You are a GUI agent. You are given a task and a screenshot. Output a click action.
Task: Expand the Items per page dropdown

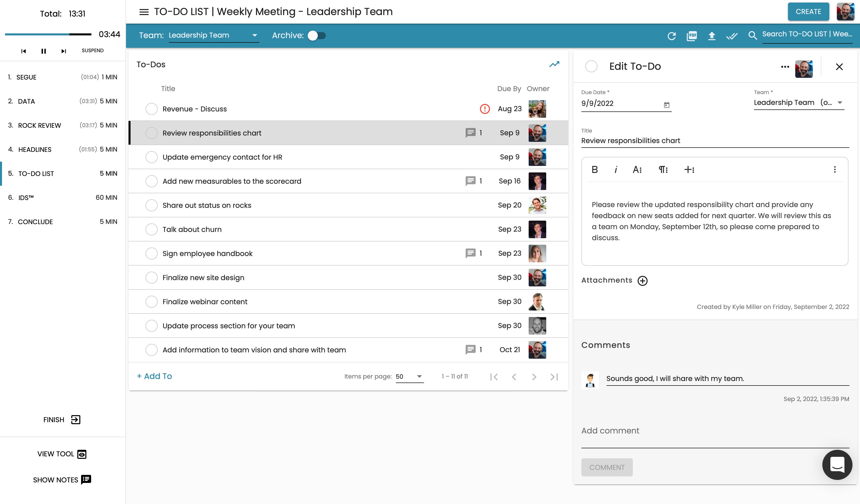[419, 376]
